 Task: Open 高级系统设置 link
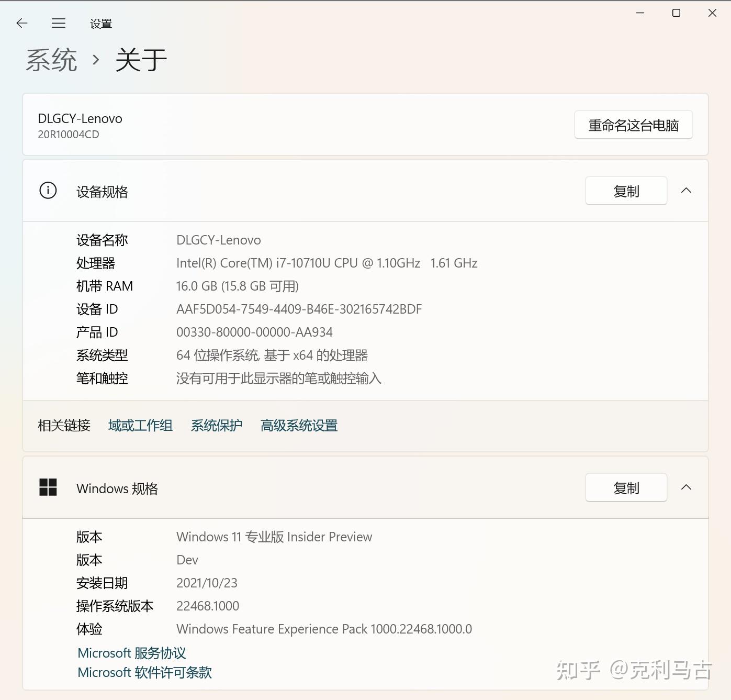(299, 426)
